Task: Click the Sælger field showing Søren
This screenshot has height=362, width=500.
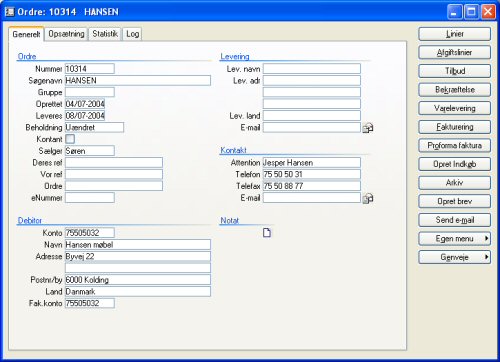Action: tap(90, 151)
